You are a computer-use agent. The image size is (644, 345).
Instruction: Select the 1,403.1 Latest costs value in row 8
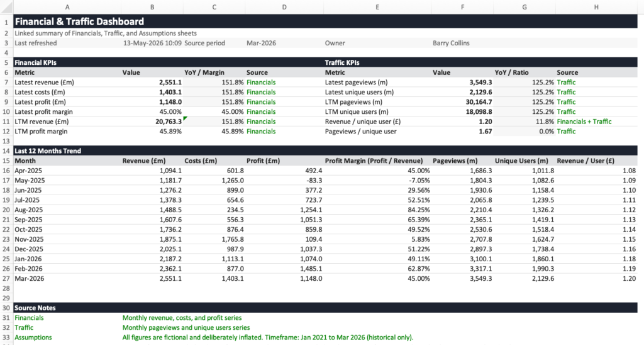[x=170, y=92]
